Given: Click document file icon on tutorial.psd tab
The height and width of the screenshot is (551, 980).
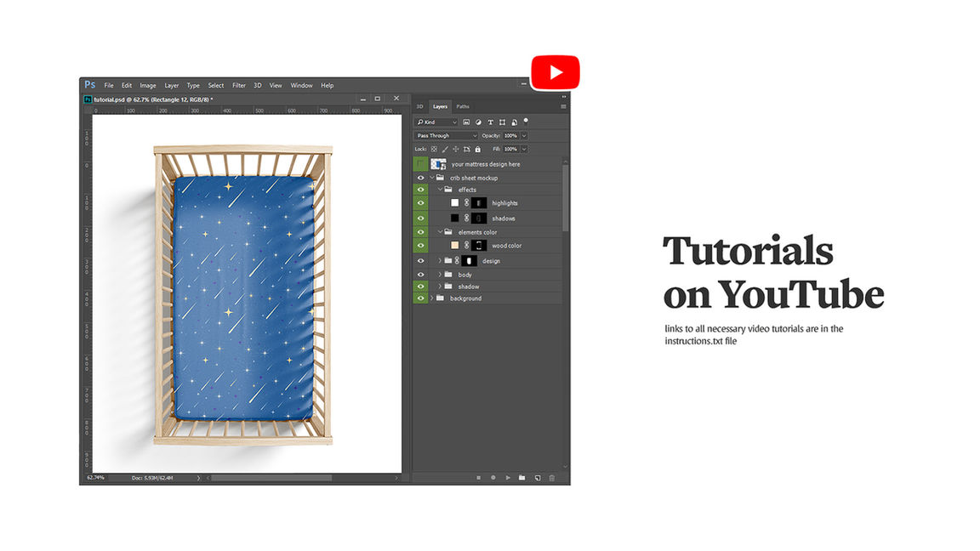Looking at the screenshot, I should pos(88,99).
